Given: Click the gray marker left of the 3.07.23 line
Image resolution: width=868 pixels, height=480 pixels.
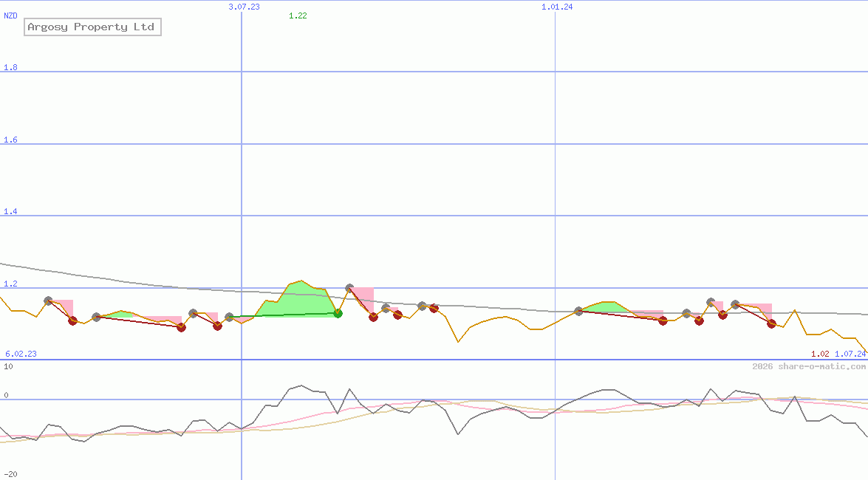Looking at the screenshot, I should click(x=229, y=317).
